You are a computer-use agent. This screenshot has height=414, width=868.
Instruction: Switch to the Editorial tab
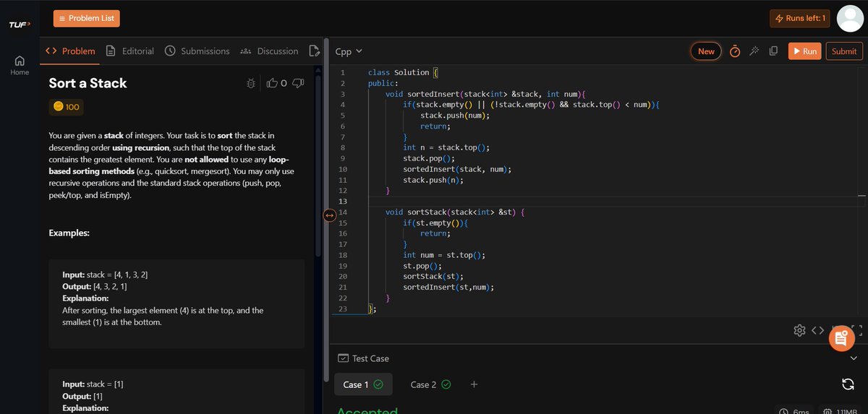[x=129, y=51]
